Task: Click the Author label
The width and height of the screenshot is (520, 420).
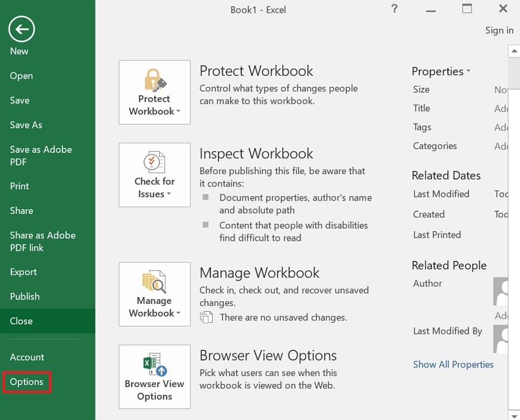Action: tap(428, 284)
